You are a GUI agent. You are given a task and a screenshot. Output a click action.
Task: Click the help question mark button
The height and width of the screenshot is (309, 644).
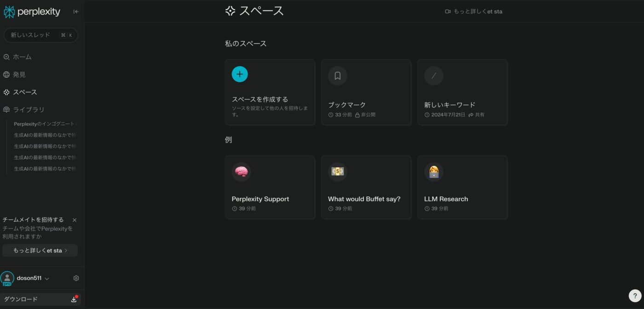point(635,296)
